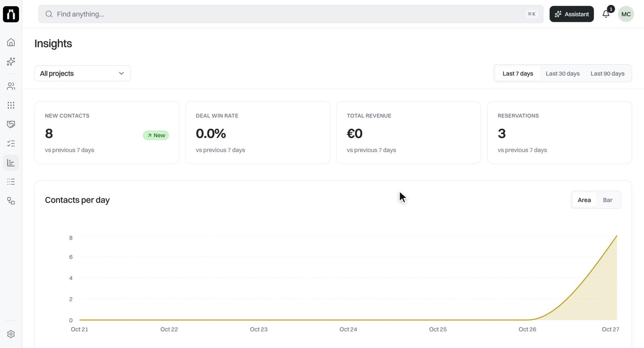Switch to Last 30 days range
Image resolution: width=644 pixels, height=348 pixels.
pos(563,74)
